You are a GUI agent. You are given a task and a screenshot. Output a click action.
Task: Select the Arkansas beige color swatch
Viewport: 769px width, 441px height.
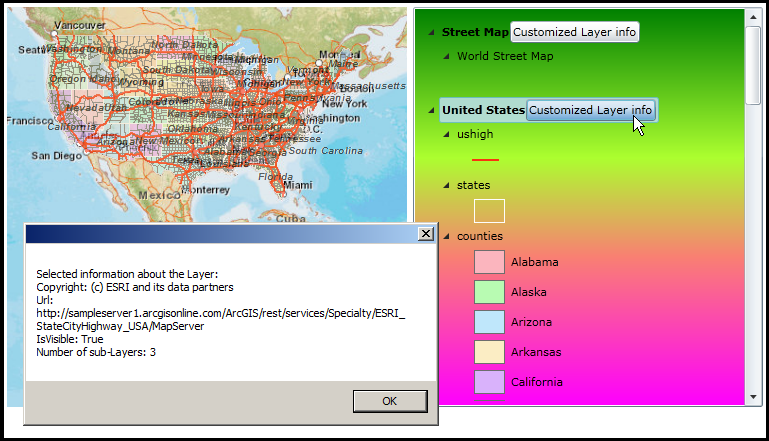489,352
